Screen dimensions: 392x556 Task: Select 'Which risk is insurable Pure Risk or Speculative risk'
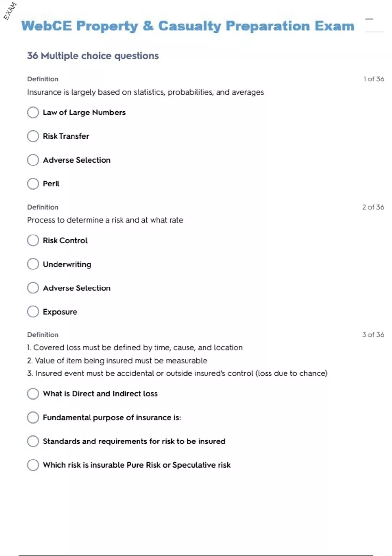click(33, 465)
